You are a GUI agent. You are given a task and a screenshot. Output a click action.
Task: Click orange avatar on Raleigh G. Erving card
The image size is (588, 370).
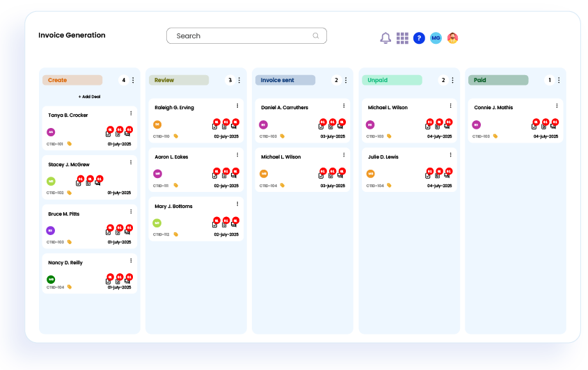[x=157, y=124]
